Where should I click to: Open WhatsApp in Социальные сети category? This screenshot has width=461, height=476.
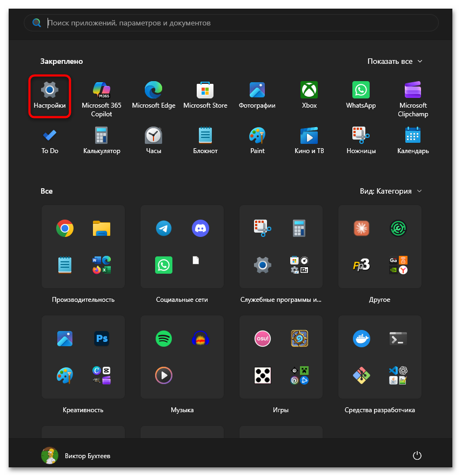(164, 265)
